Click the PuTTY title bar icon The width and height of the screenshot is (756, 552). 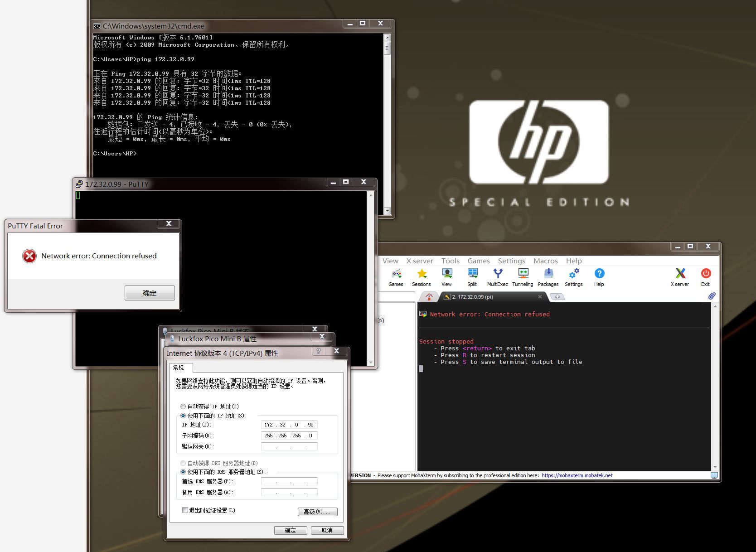click(x=79, y=184)
